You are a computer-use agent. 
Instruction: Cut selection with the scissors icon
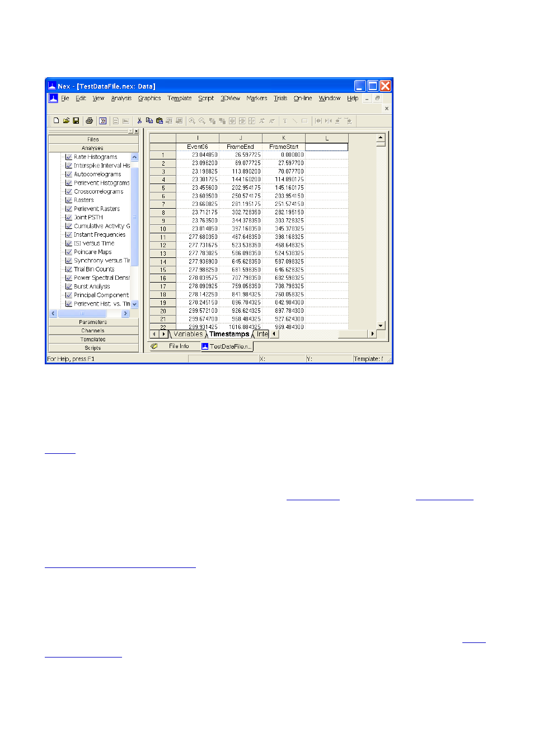[x=139, y=121]
